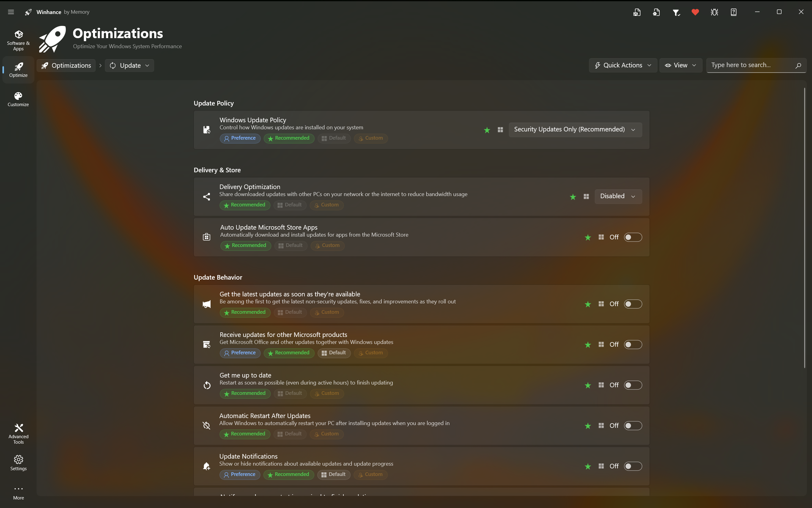Open the help book icon
This screenshot has height=508, width=812.
[734, 12]
